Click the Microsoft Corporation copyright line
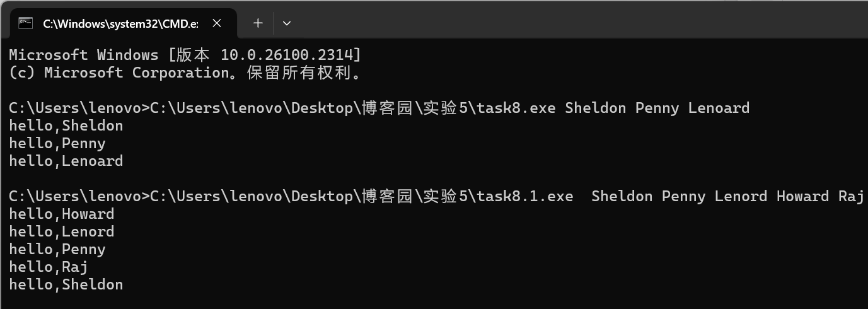The width and height of the screenshot is (868, 309). 185,73
